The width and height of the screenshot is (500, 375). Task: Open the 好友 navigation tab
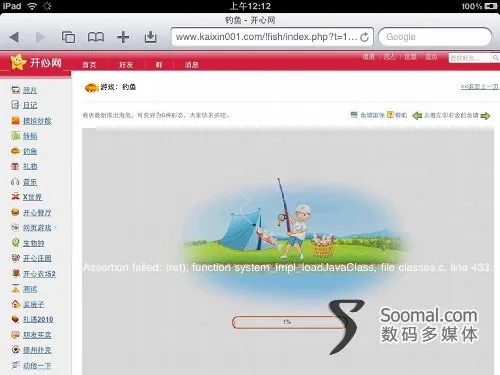pyautogui.click(x=126, y=65)
